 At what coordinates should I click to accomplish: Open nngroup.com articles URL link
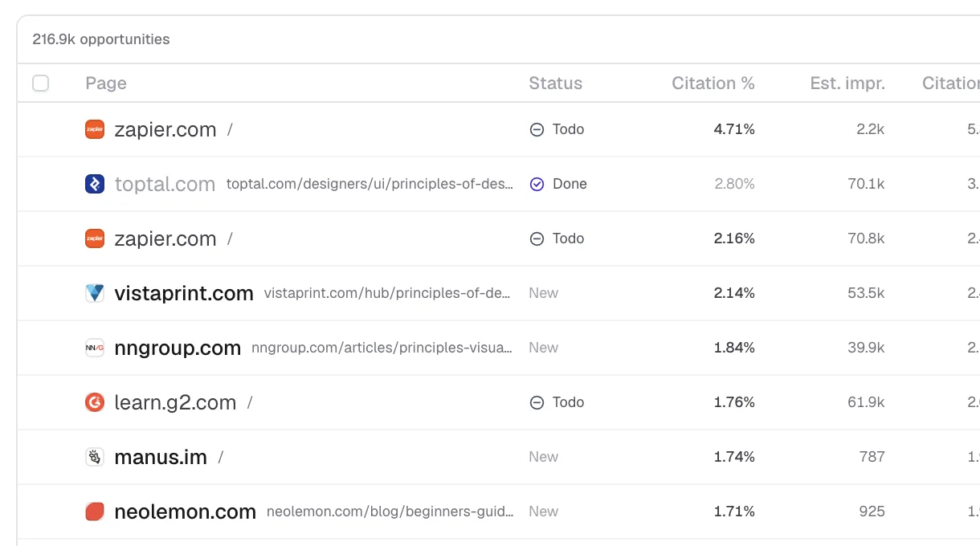[x=382, y=348]
